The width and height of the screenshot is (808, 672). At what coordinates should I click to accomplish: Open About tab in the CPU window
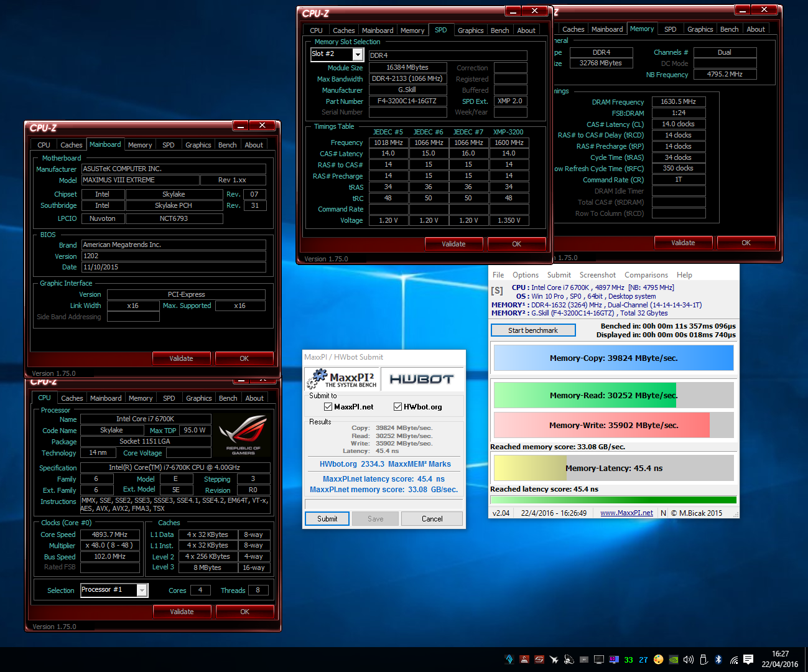(x=254, y=398)
